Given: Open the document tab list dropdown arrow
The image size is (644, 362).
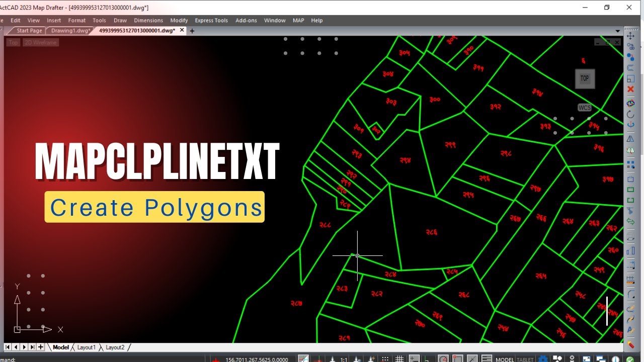Looking at the screenshot, I should coord(618,31).
